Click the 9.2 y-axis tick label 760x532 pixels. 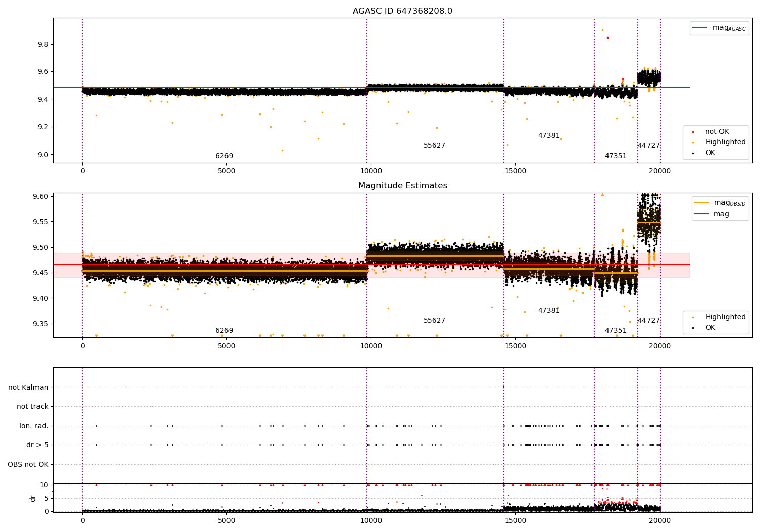pos(43,127)
